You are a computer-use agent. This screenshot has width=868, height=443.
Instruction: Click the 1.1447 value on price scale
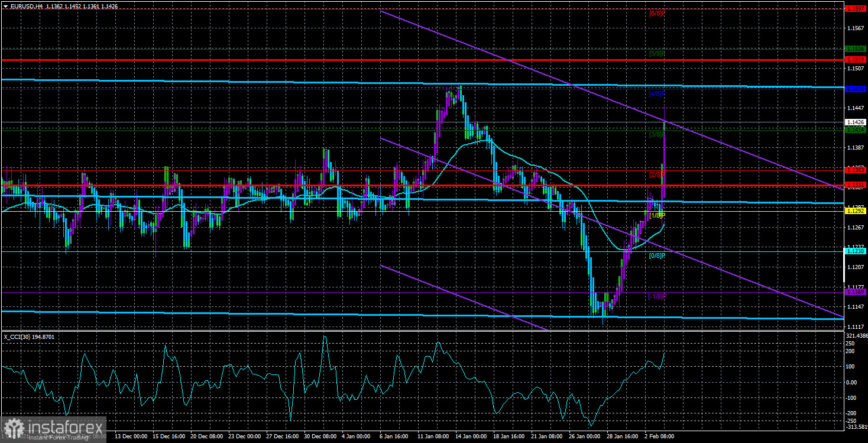pos(856,108)
